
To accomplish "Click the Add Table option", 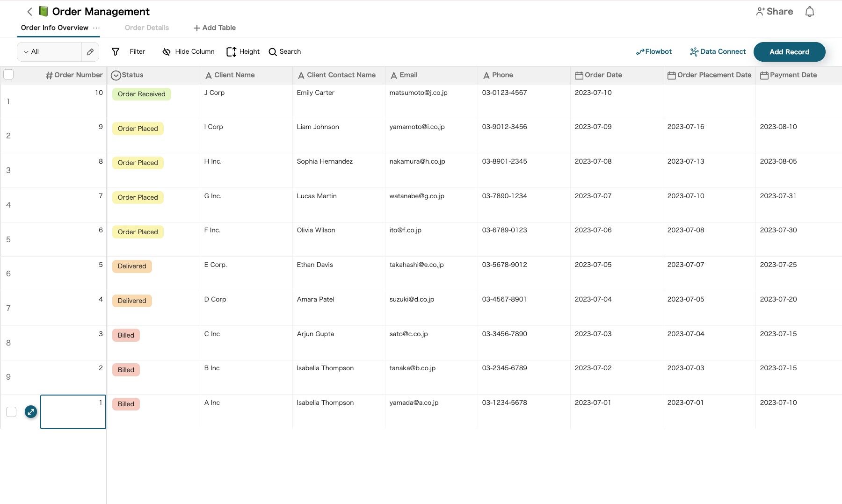I will click(x=214, y=28).
